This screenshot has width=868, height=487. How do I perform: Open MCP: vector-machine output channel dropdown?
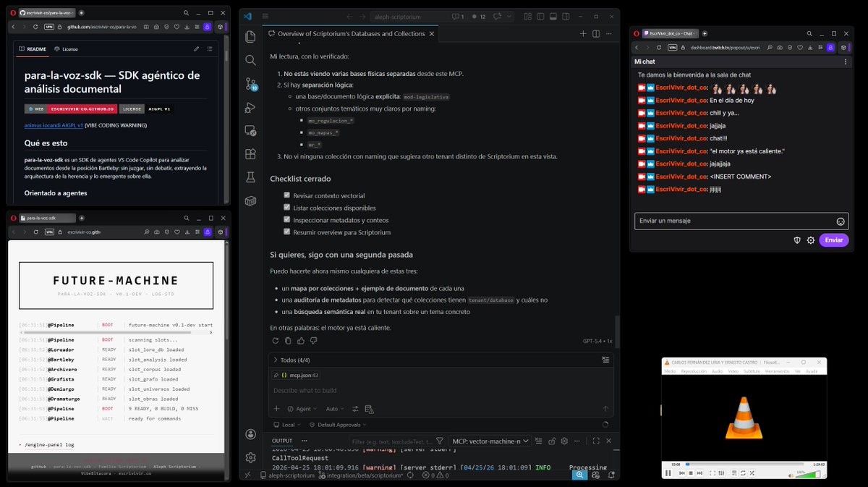490,441
